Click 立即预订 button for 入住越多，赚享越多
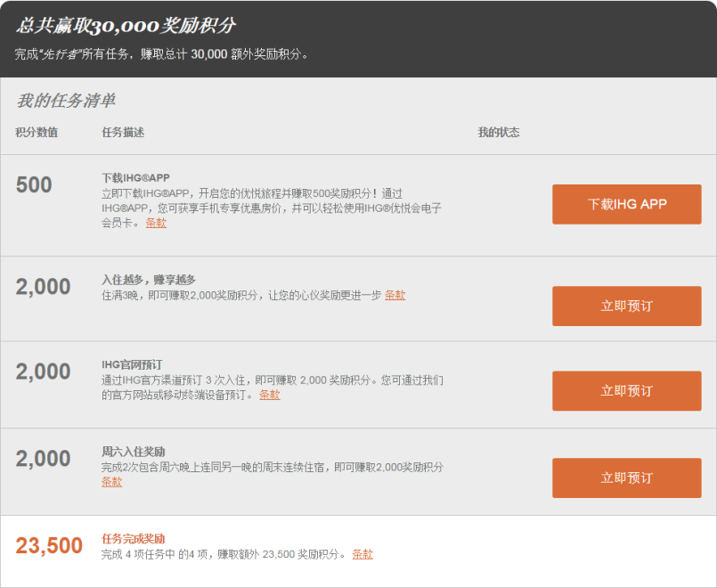The width and height of the screenshot is (717, 588). coord(626,306)
